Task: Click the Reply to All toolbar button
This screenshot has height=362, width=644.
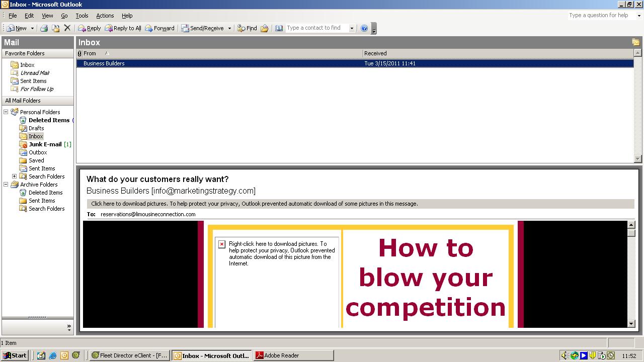Action: pos(123,28)
